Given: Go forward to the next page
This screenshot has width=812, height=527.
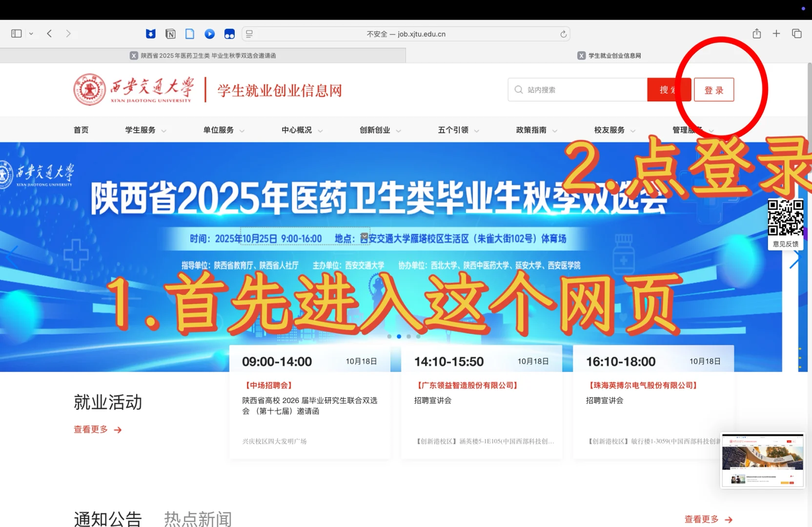Looking at the screenshot, I should coord(68,34).
